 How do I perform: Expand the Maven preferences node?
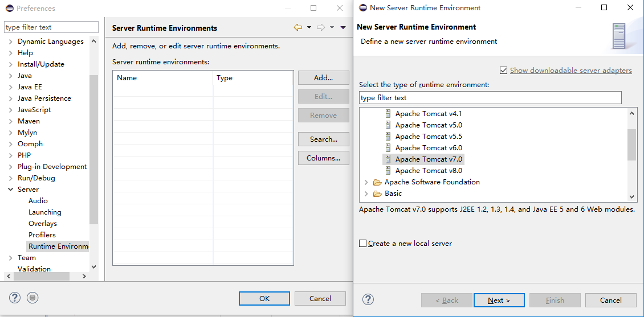[10, 121]
